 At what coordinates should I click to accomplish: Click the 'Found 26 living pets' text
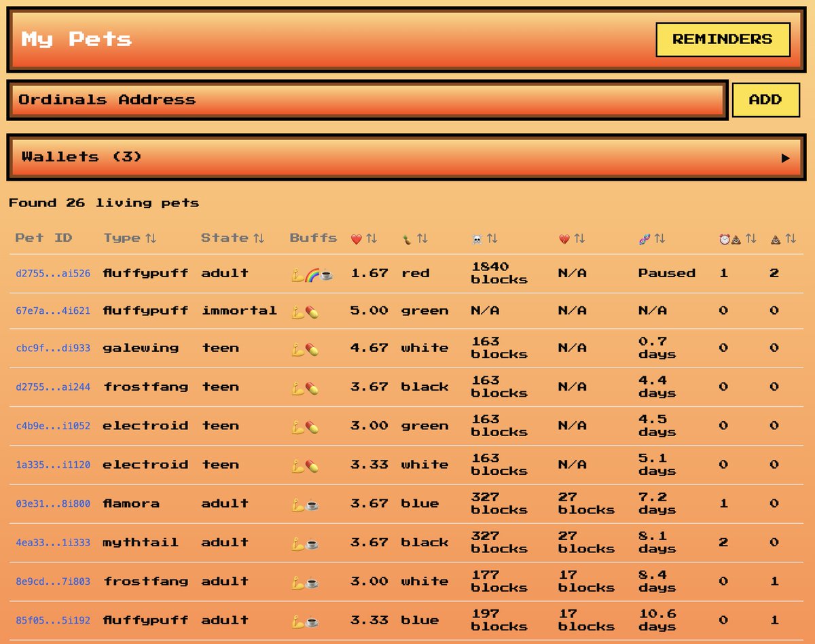click(104, 203)
